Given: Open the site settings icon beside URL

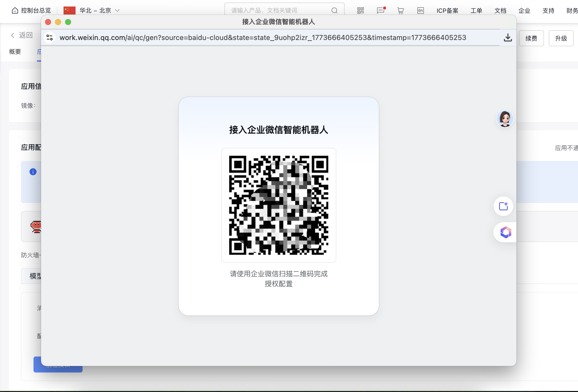Looking at the screenshot, I should coord(50,38).
